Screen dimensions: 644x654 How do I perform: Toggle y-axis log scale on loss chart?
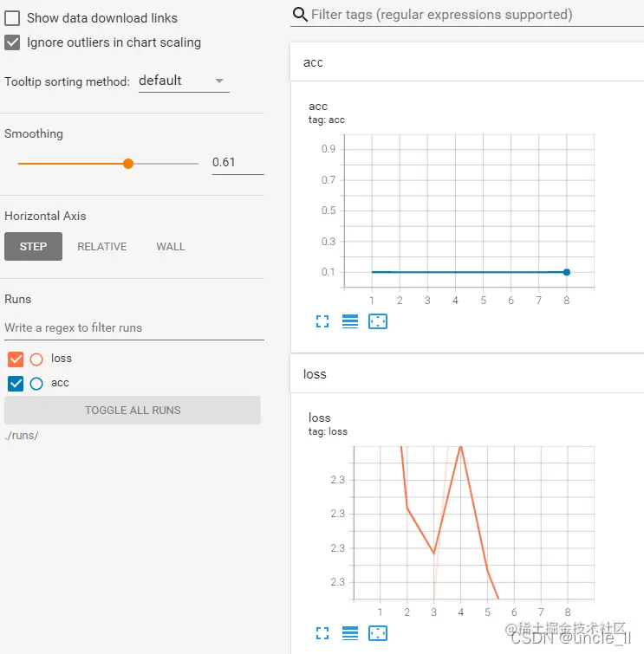pyautogui.click(x=350, y=632)
